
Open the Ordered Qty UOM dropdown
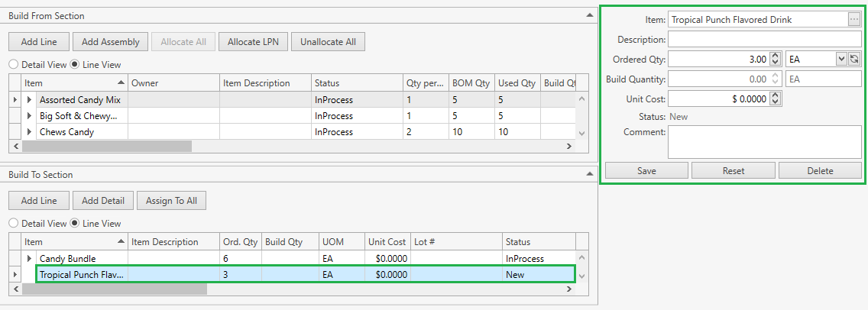click(x=841, y=59)
